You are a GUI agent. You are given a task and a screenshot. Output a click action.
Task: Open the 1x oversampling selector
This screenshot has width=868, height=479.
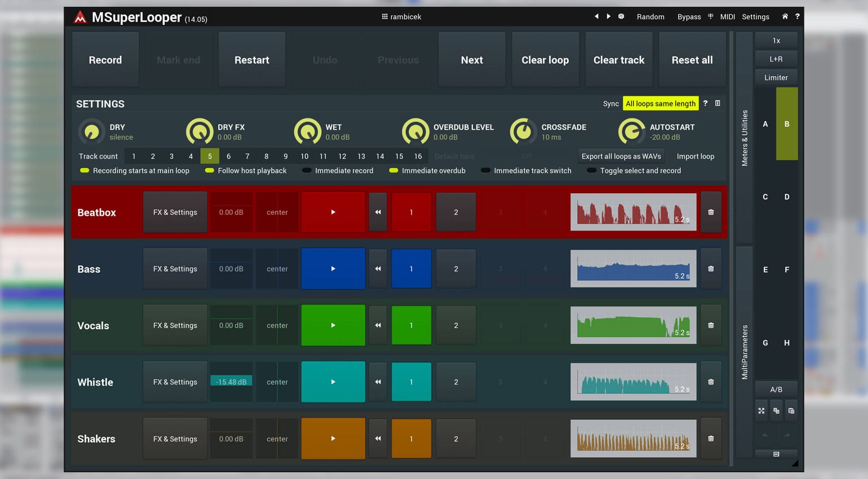pyautogui.click(x=776, y=41)
